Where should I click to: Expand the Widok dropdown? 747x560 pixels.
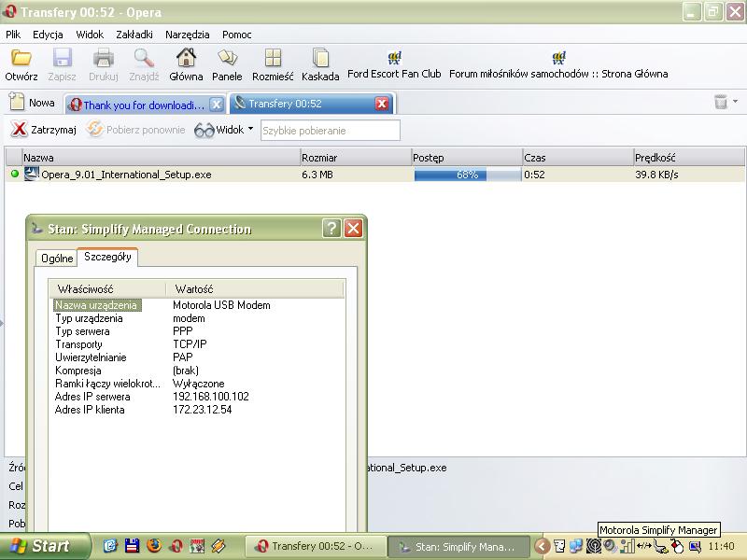[224, 130]
